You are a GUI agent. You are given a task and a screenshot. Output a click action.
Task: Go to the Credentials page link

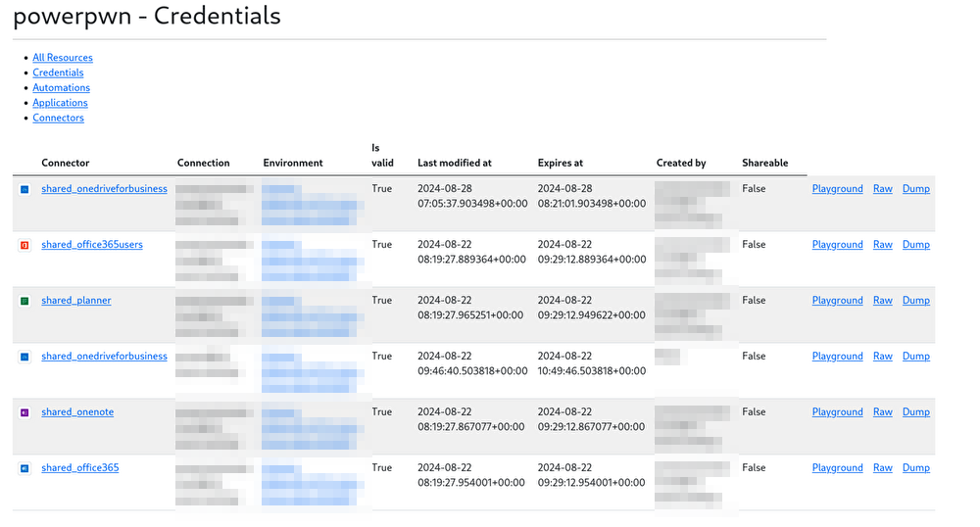(58, 72)
